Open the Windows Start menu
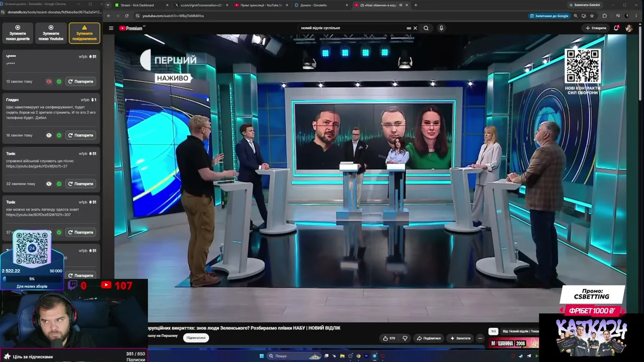 point(262,356)
